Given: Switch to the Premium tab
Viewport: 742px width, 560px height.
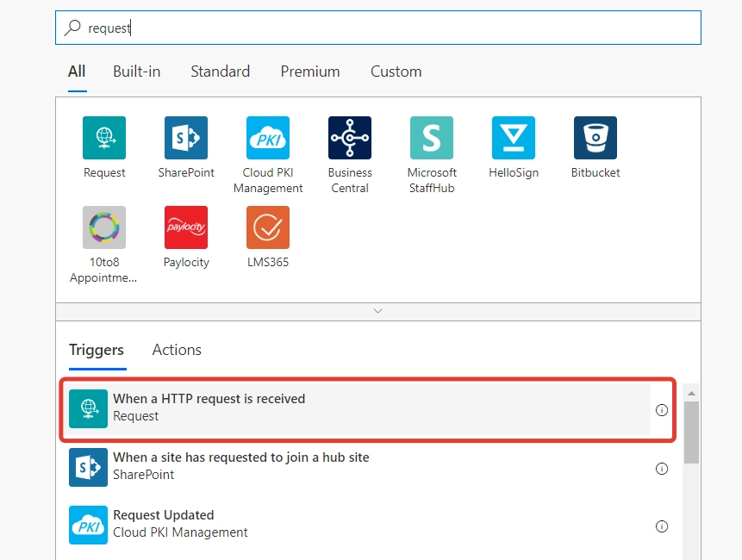Looking at the screenshot, I should (310, 72).
